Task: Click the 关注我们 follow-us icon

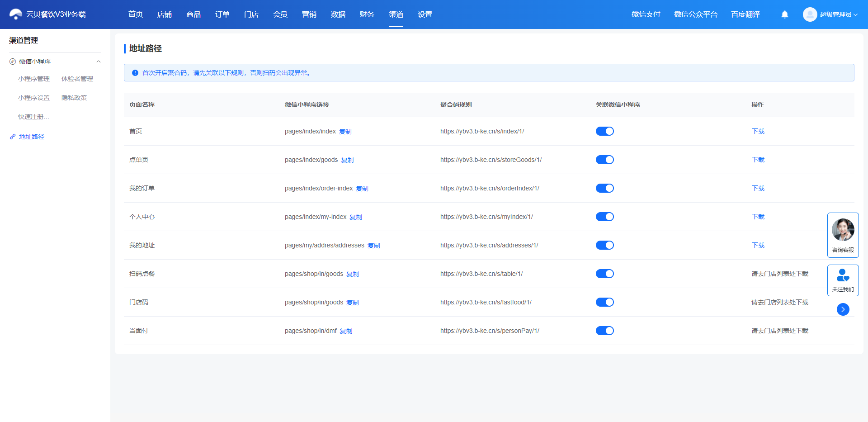Action: pos(843,275)
